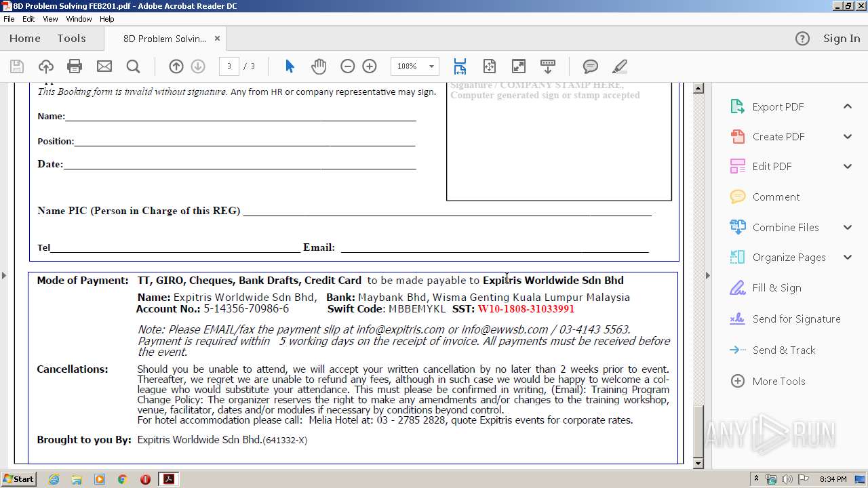Click the upload to cloud icon

click(46, 66)
